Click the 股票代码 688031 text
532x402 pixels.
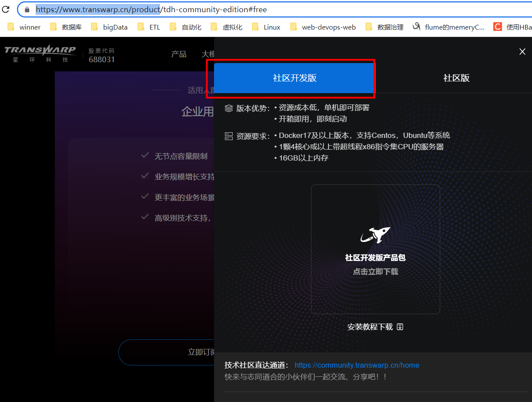(102, 55)
